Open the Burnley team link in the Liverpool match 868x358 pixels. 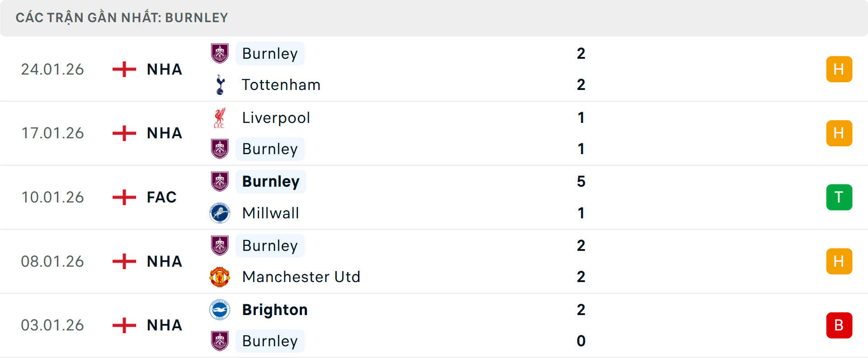tap(270, 149)
